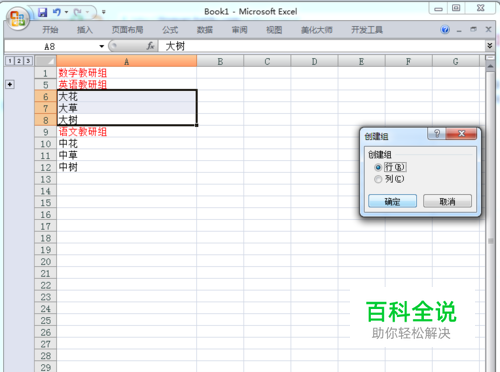Viewport: 500px width, 372px height.
Task: Open Excel help question icon
Action: coord(445,30)
